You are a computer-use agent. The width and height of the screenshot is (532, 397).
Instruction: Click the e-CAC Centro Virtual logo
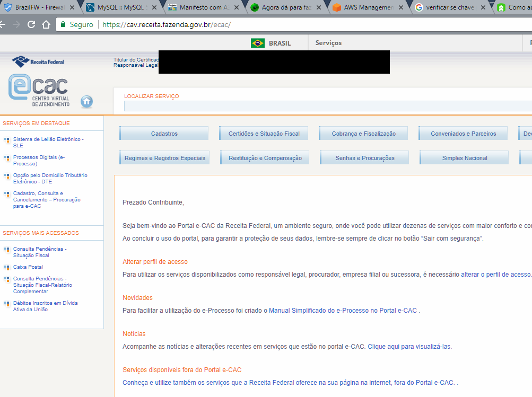point(39,91)
